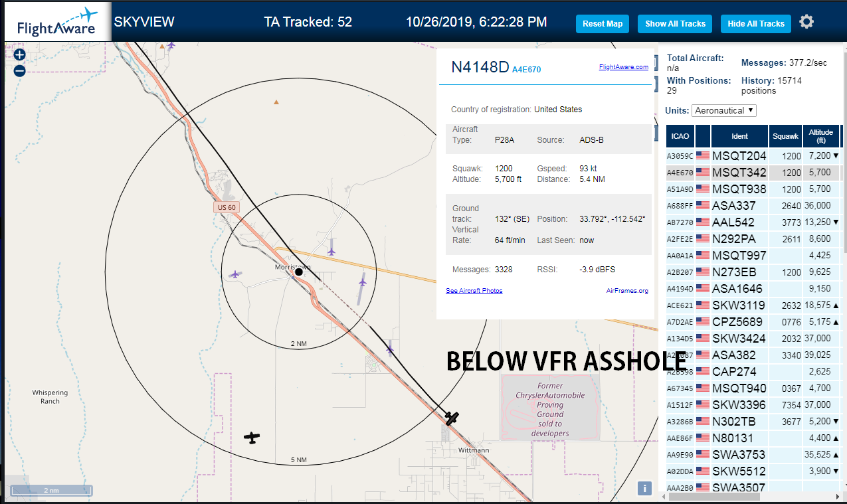Open the Units dropdown showing Aeronautical
The width and height of the screenshot is (847, 504).
coord(723,110)
